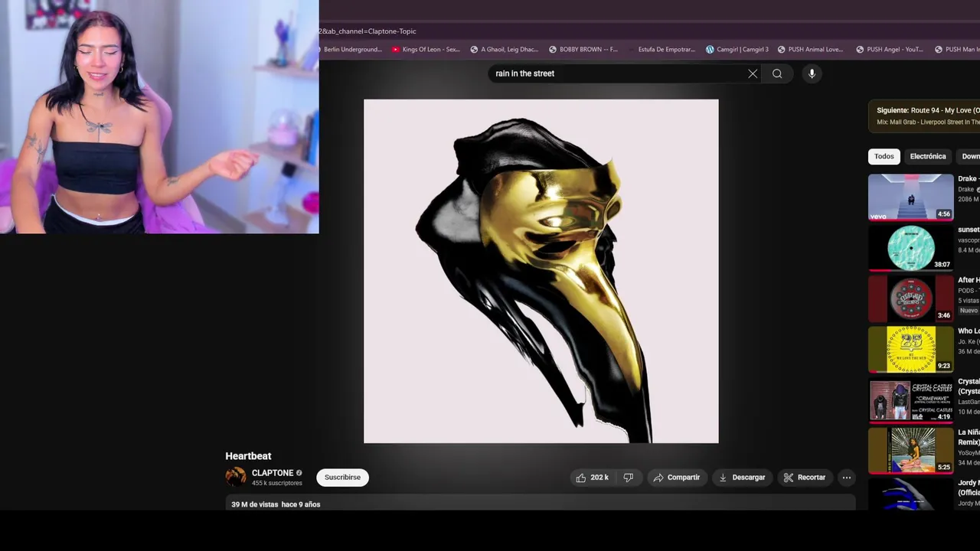980x551 pixels.
Task: Click the 'Nuevo' badge on After H video
Action: click(x=969, y=311)
